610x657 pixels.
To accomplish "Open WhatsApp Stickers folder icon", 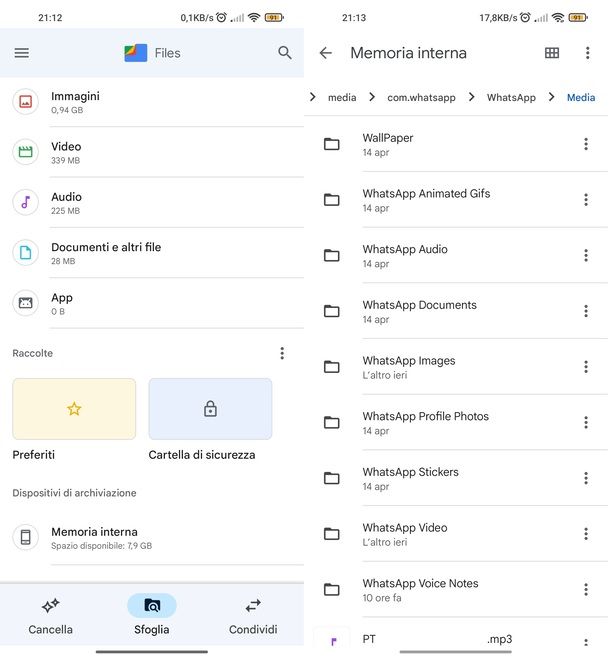I will pos(332,478).
